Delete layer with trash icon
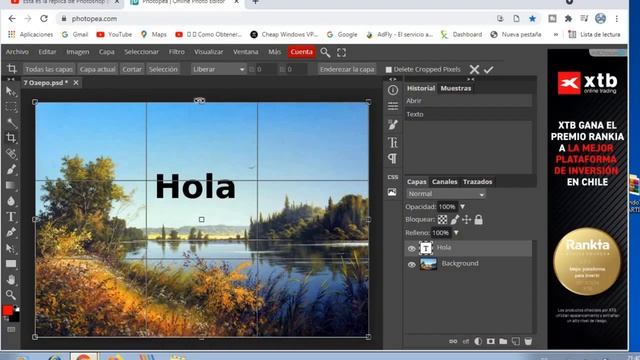640x360 pixels. pos(528,341)
